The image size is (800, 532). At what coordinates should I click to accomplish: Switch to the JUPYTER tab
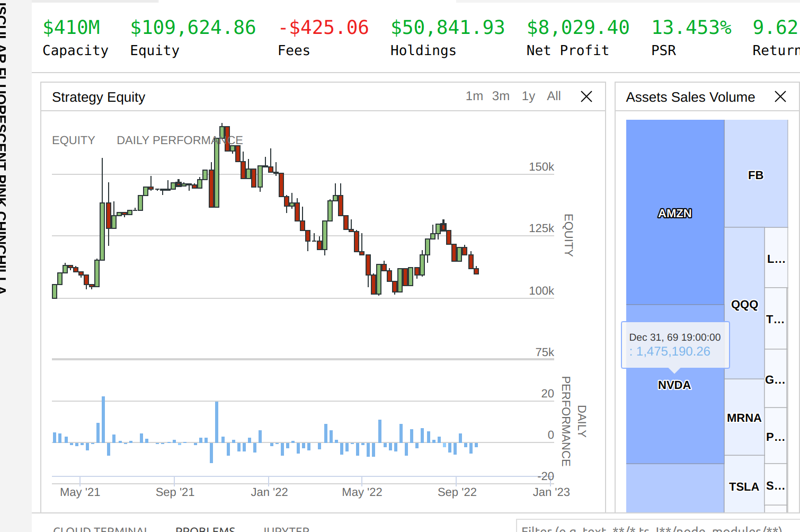coord(286,529)
